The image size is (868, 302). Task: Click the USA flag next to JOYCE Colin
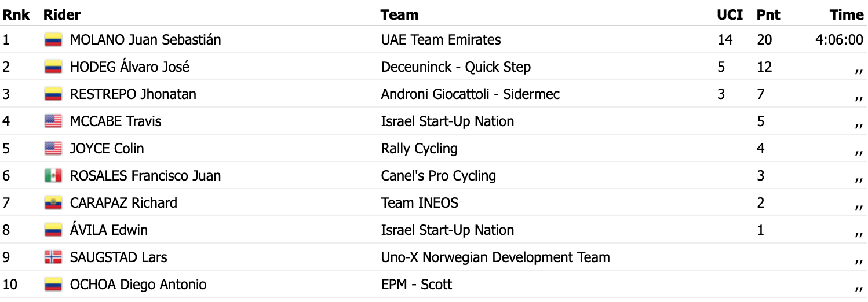(x=53, y=149)
